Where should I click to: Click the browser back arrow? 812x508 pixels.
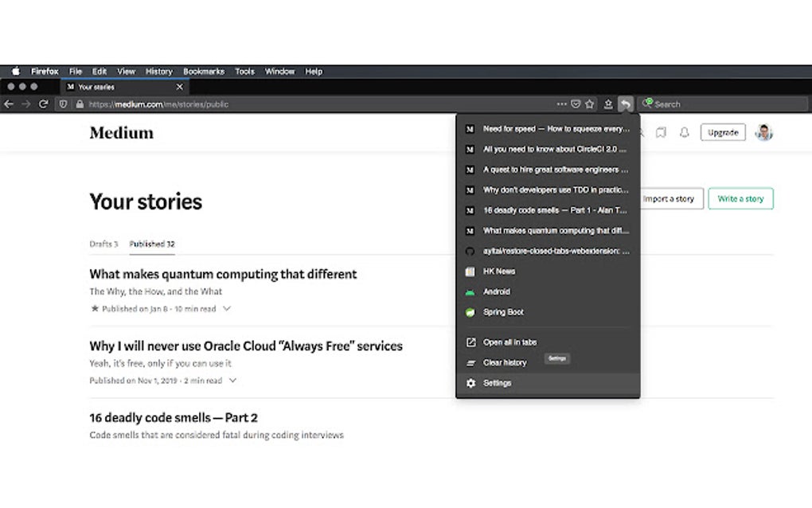[x=9, y=104]
